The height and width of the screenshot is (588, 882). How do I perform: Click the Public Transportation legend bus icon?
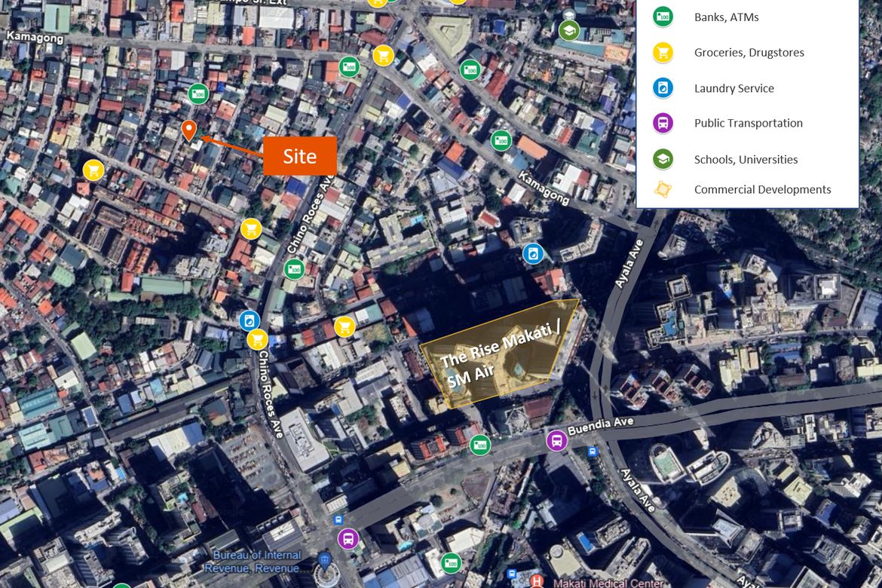pyautogui.click(x=663, y=123)
